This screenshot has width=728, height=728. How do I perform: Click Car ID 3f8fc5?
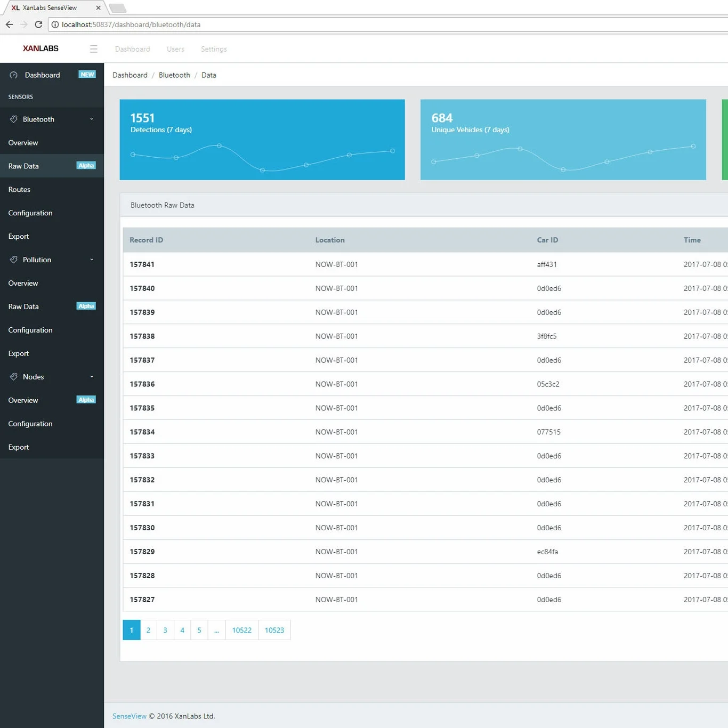547,336
